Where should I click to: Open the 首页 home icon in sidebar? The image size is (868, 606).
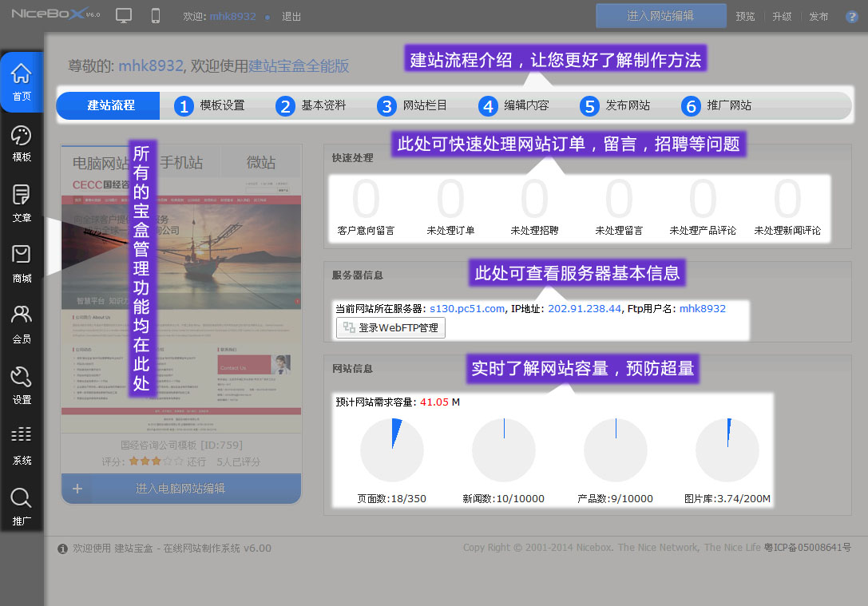[22, 81]
